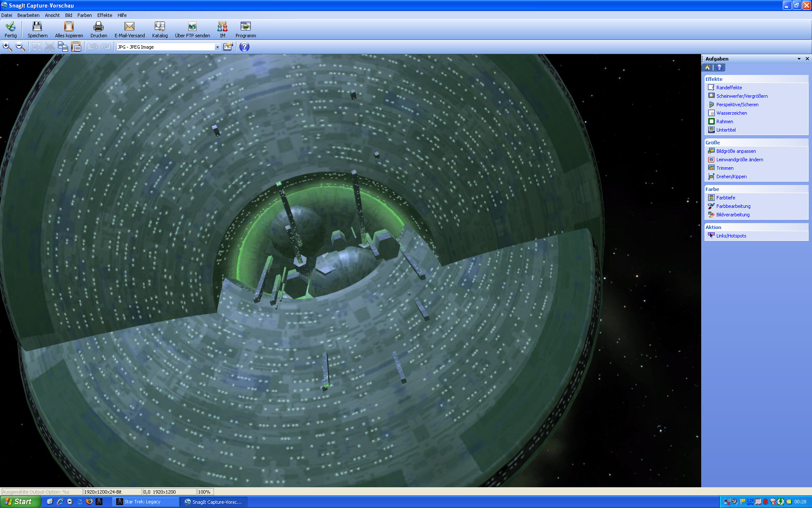Zoom in with the magnifier plus icon
The height and width of the screenshot is (508, 812).
point(7,47)
